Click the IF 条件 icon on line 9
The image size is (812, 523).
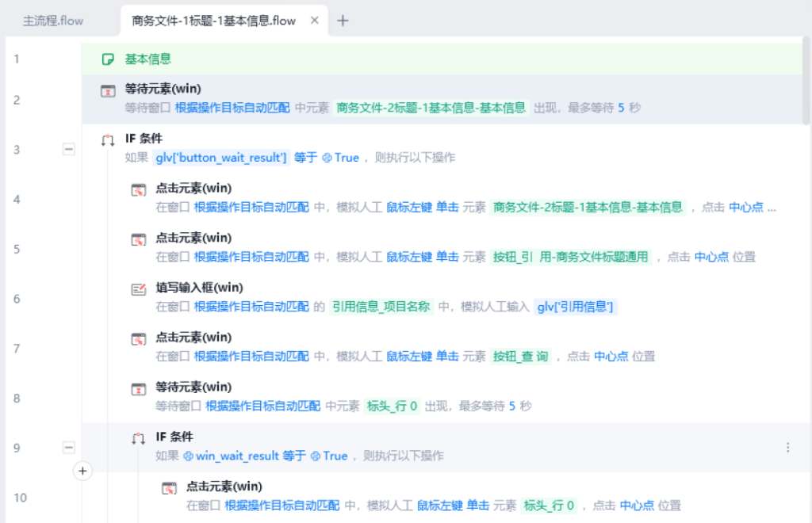tap(139, 437)
